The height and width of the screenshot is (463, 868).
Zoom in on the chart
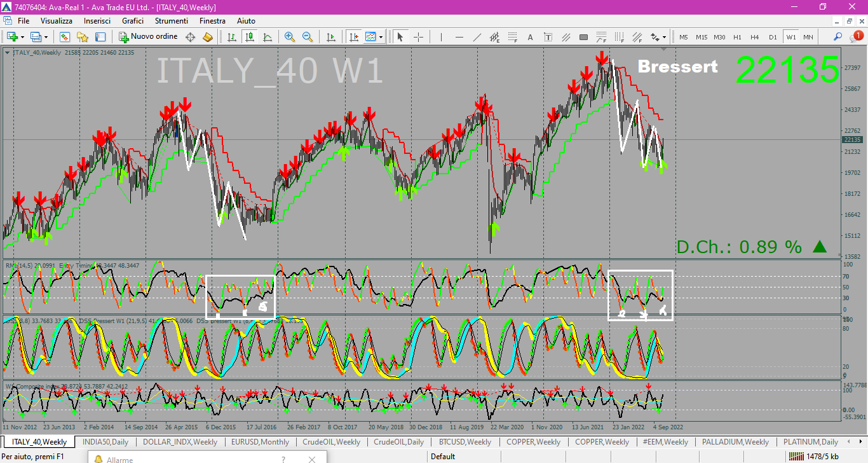point(290,37)
